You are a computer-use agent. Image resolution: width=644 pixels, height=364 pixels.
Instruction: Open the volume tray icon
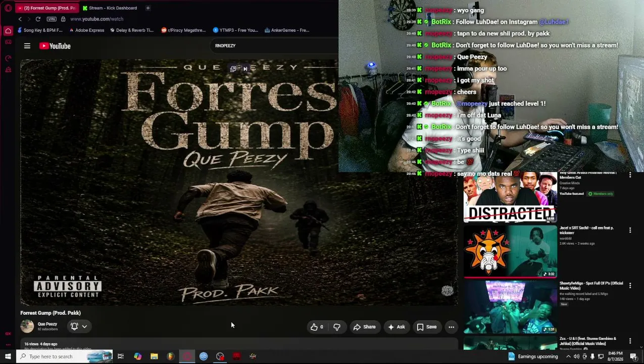[576, 356]
